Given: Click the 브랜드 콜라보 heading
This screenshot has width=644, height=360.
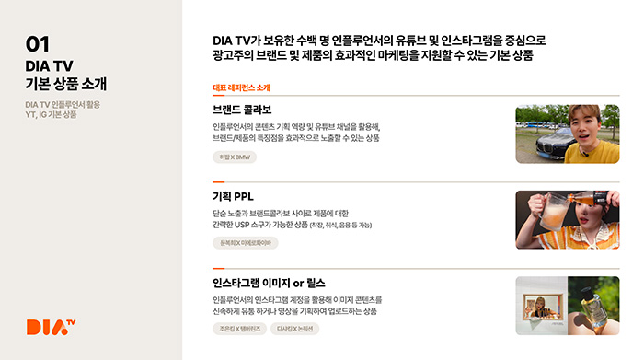Looking at the screenshot, I should point(242,110).
